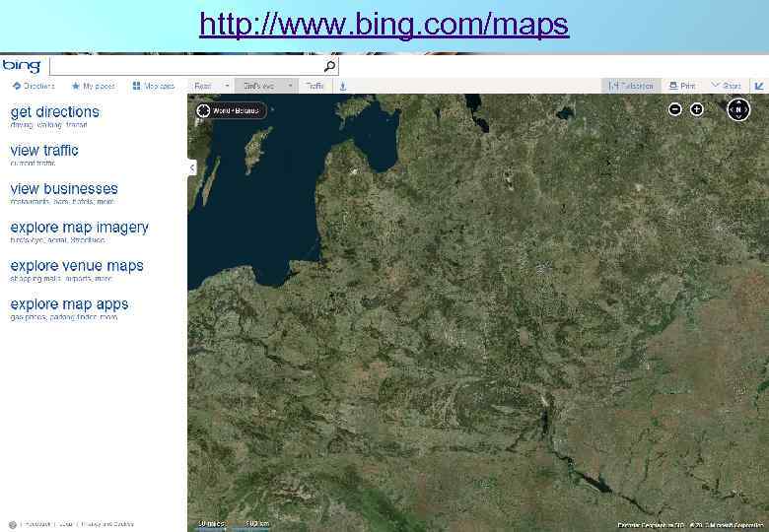
Task: Click the 'get directions' link
Action: click(54, 111)
